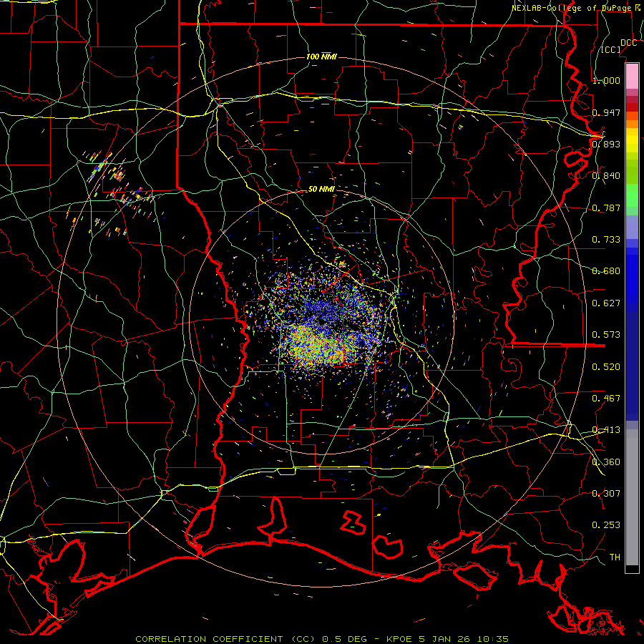Click the 0.253 color scale value
Viewport: 644px width, 644px height.
point(606,525)
